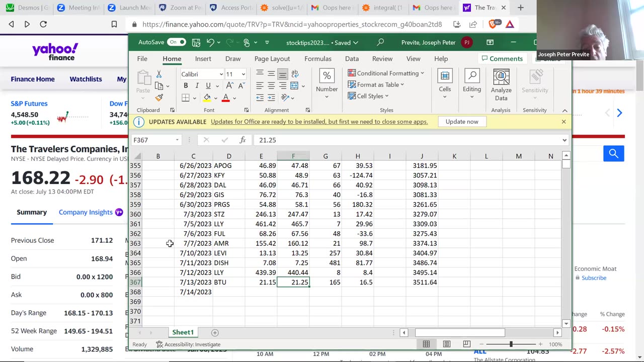Image resolution: width=644 pixels, height=362 pixels.
Task: Open the Cell Styles dropdown
Action: pos(368,96)
